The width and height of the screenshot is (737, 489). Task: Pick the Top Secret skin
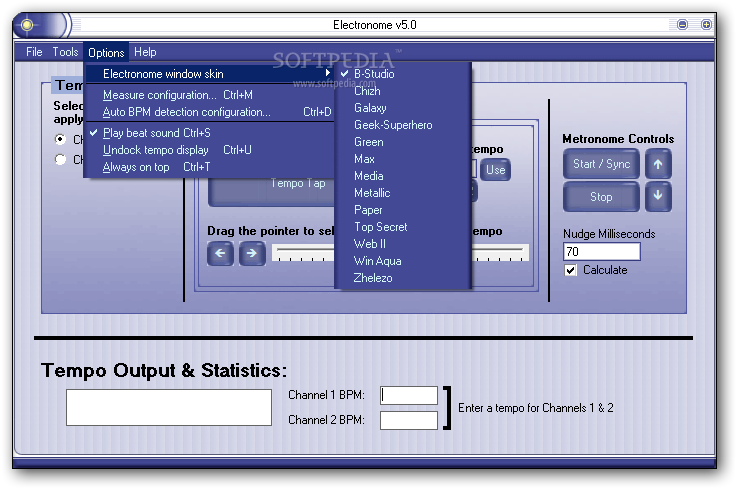(x=403, y=227)
